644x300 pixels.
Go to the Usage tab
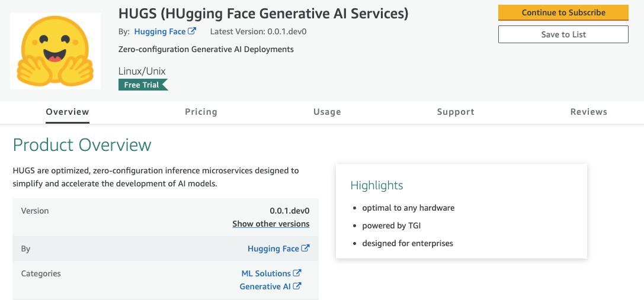(x=327, y=112)
